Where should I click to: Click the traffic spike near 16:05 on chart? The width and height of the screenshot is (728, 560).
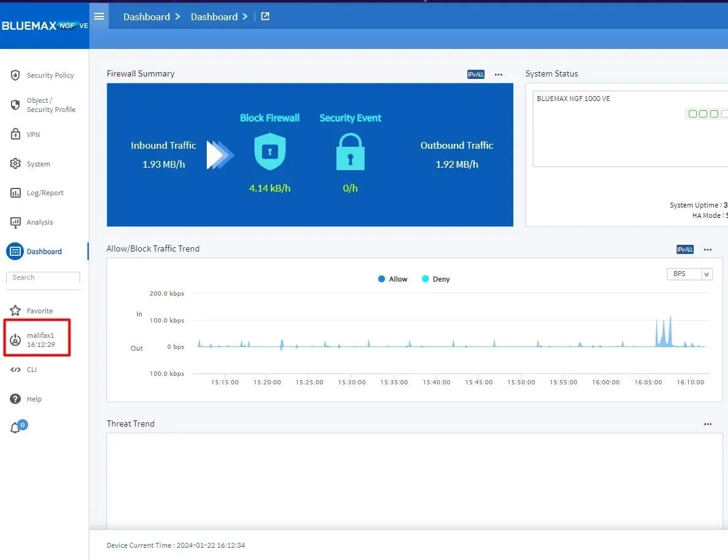(664, 332)
